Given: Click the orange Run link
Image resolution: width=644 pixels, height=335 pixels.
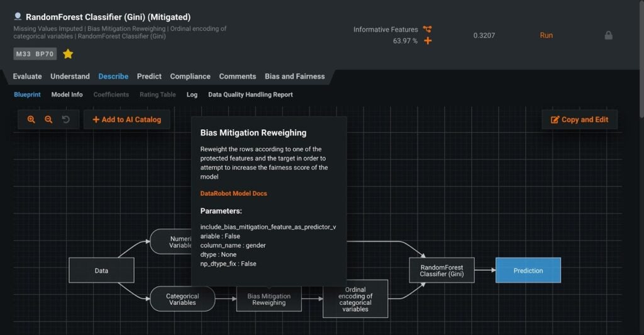Looking at the screenshot, I should point(546,35).
